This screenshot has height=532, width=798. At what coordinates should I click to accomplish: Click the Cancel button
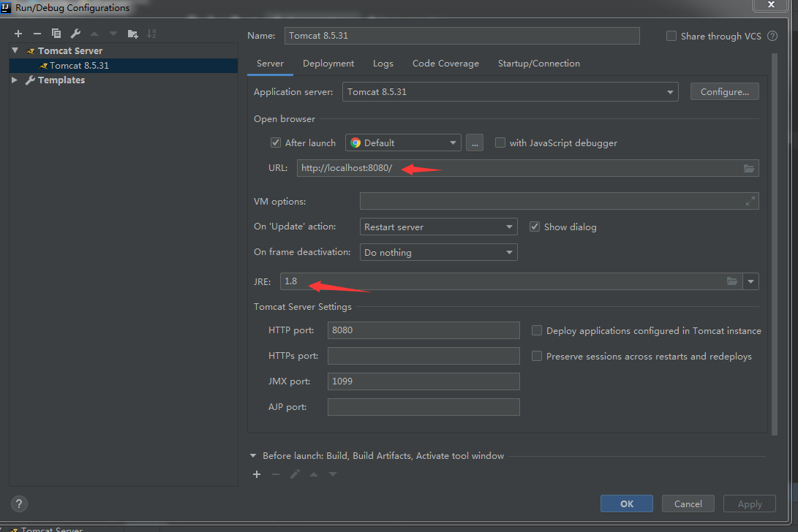688,503
